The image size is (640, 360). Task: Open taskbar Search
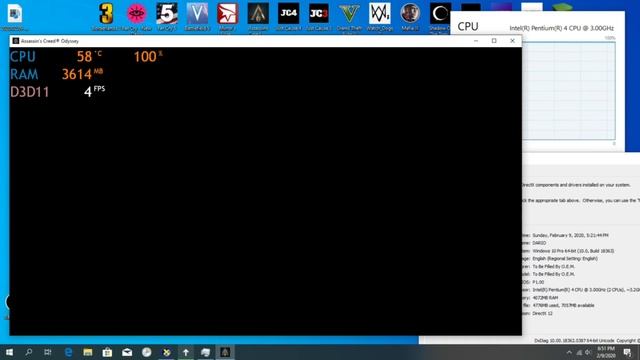29,352
